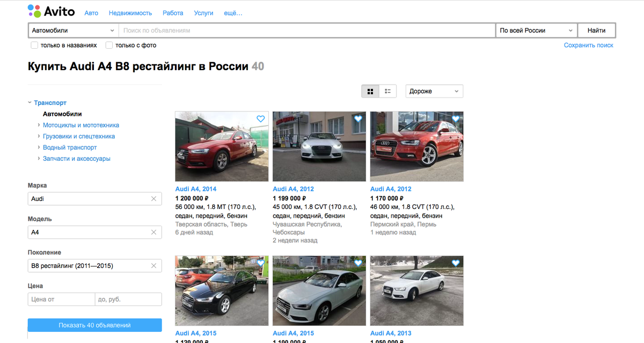Remove the B8 рестайлинг generation filter
This screenshot has height=343, width=644.
[155, 265]
